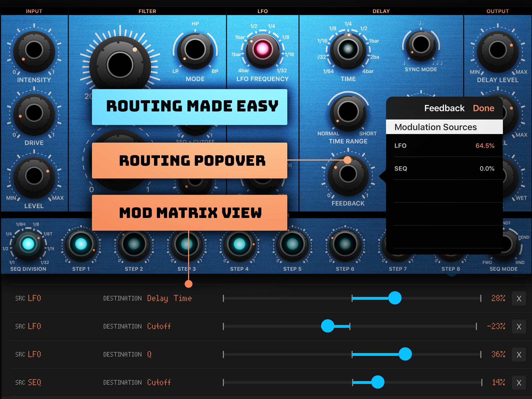Click the 14% modulation amount value

pyautogui.click(x=499, y=382)
